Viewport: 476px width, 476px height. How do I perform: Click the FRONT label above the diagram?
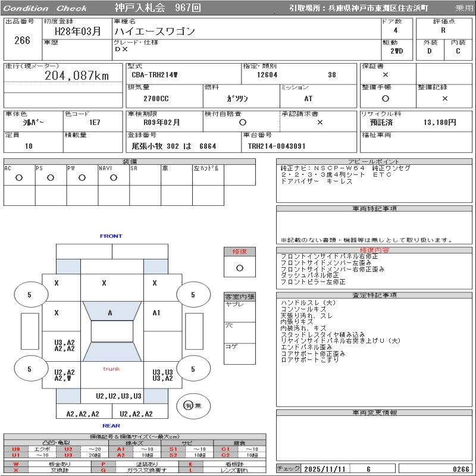[111, 236]
